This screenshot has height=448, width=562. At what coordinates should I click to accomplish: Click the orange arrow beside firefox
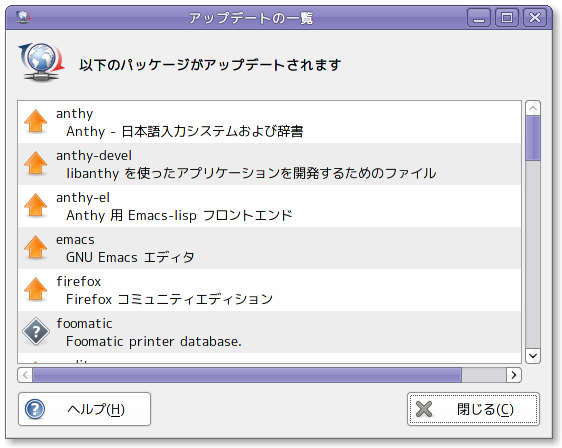[35, 289]
